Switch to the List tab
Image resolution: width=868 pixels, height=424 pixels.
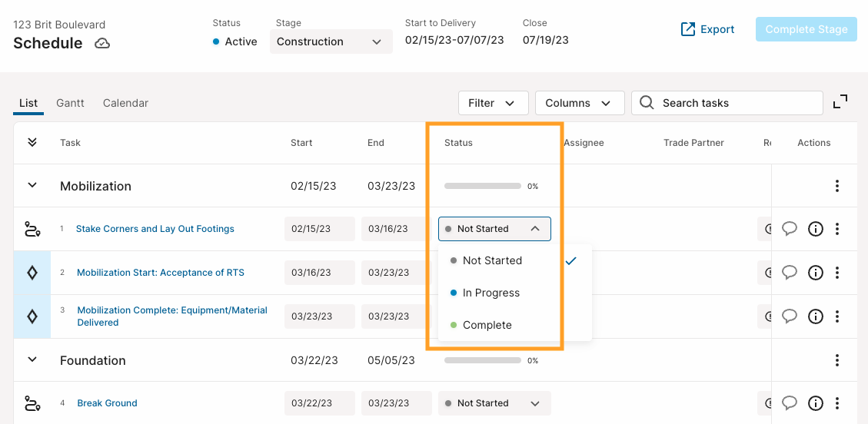coord(28,103)
